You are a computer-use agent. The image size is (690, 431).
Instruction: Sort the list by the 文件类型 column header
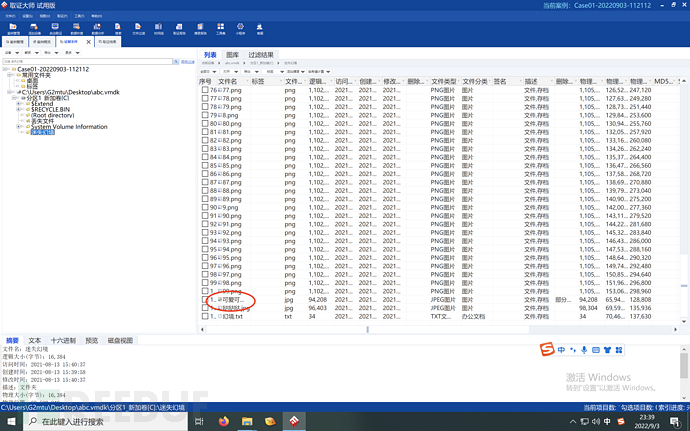pos(444,81)
